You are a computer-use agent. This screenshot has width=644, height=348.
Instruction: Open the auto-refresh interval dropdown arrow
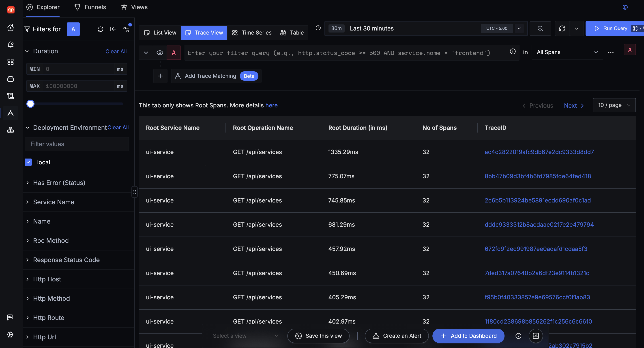pyautogui.click(x=577, y=28)
